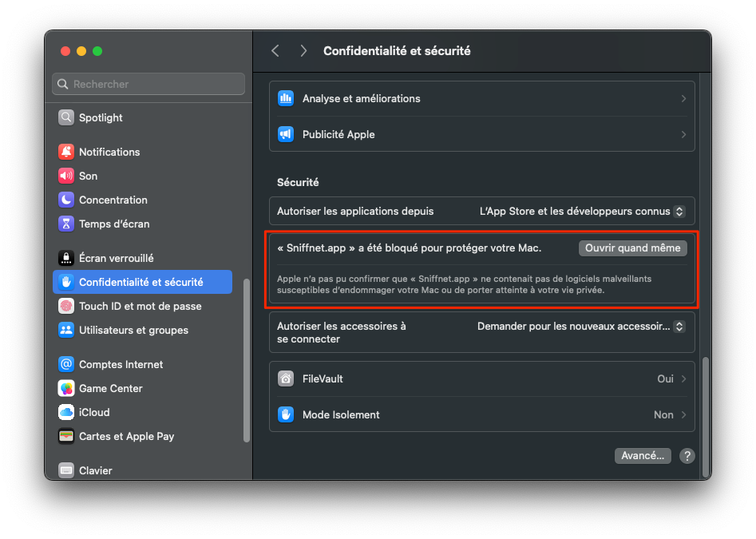Open help with the question mark button
756x539 pixels.
pos(687,456)
